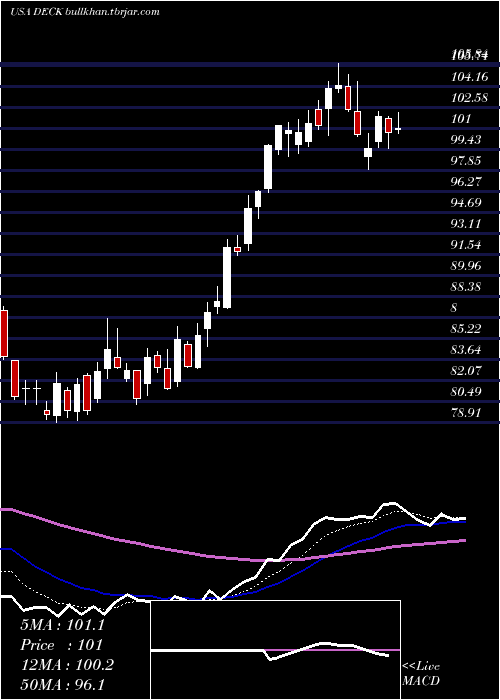500x700 pixels.
Task: Click the 78.91 price axis label
Action: point(466,413)
